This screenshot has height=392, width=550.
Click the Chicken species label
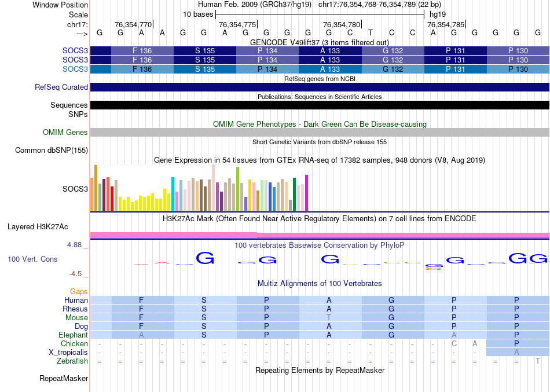[74, 343]
